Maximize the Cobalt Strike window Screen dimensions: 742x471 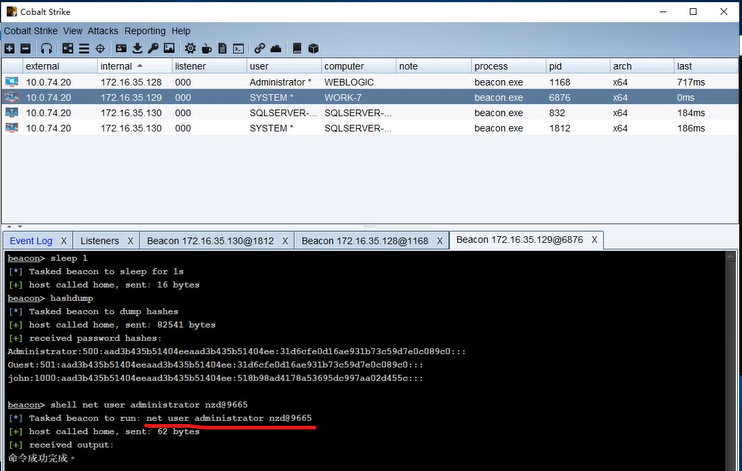pos(693,11)
